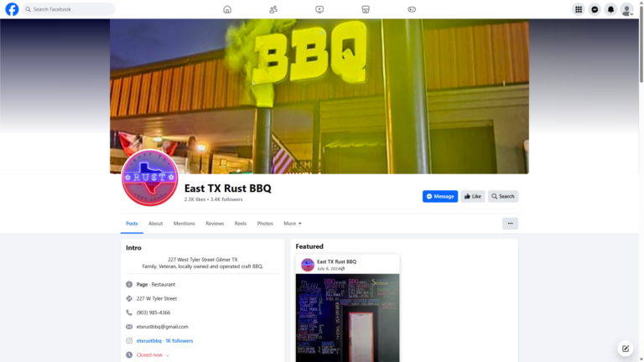Open the Messenger icon in header
This screenshot has height=362, width=644.
595,9
